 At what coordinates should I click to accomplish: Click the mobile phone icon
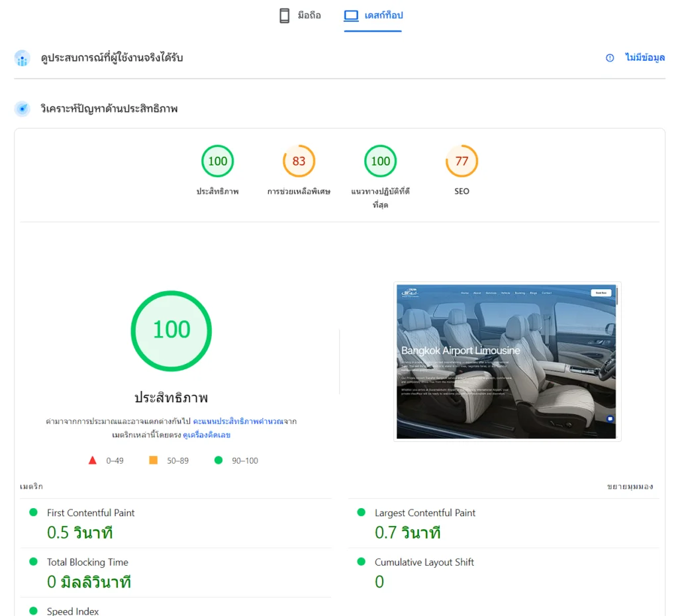pyautogui.click(x=285, y=16)
